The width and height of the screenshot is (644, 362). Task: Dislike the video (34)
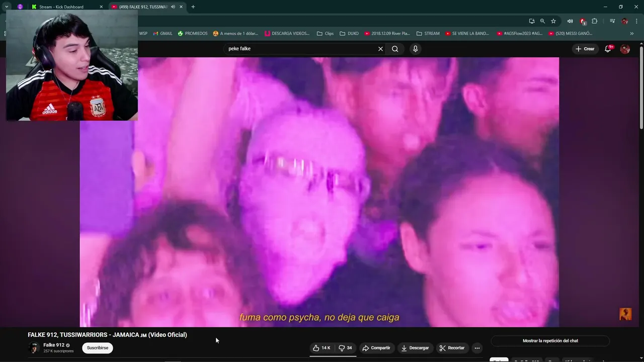click(345, 348)
